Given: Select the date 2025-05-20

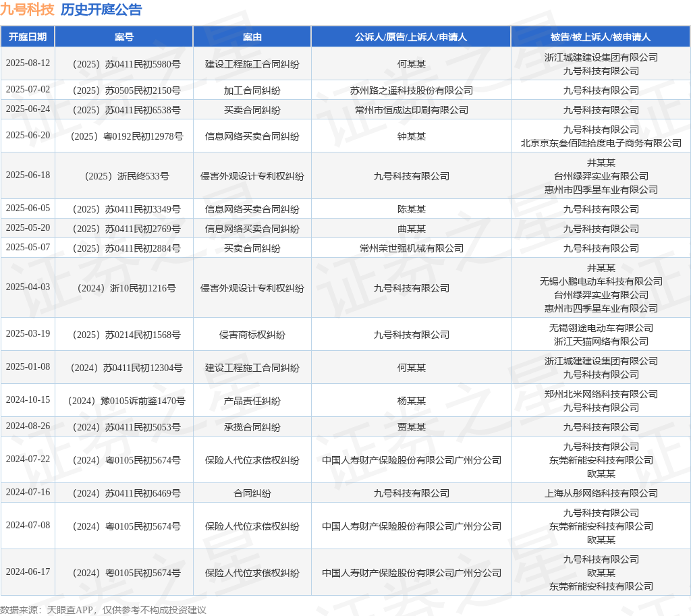Looking at the screenshot, I should (x=28, y=228).
